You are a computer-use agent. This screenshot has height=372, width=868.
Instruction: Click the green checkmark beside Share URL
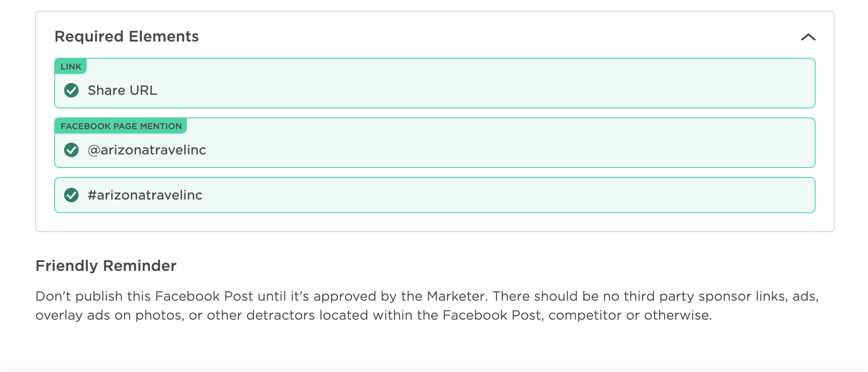(x=71, y=90)
